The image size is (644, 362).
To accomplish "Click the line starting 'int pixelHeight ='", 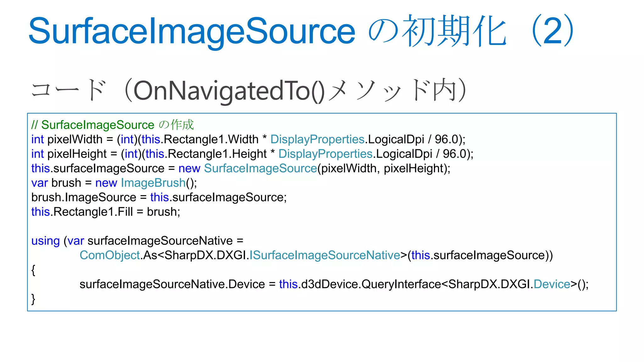I will click(x=253, y=154).
